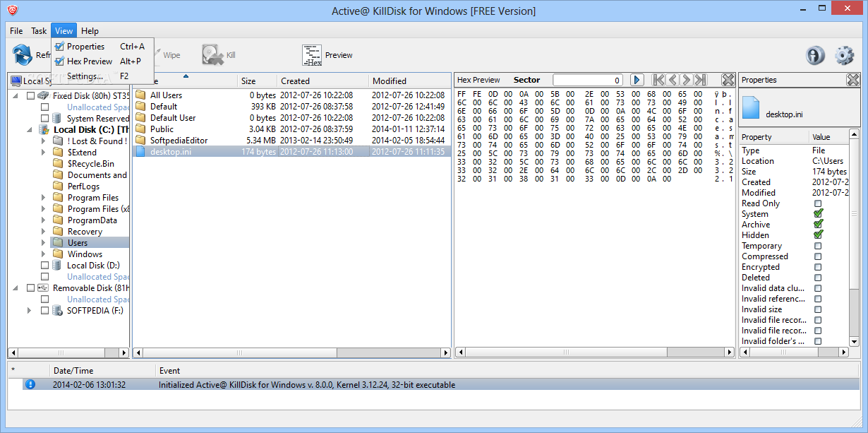Click the Wipe toolbar button
The width and height of the screenshot is (868, 433).
coord(167,55)
